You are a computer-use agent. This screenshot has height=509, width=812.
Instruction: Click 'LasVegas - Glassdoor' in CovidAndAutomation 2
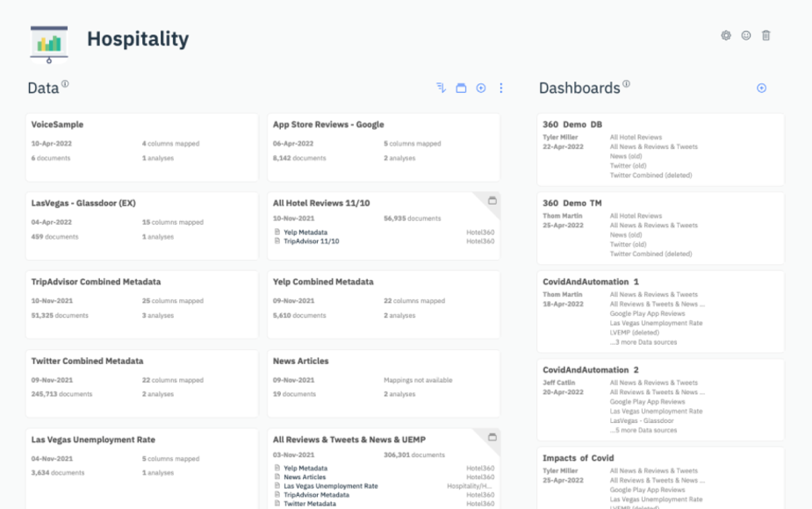tap(642, 421)
